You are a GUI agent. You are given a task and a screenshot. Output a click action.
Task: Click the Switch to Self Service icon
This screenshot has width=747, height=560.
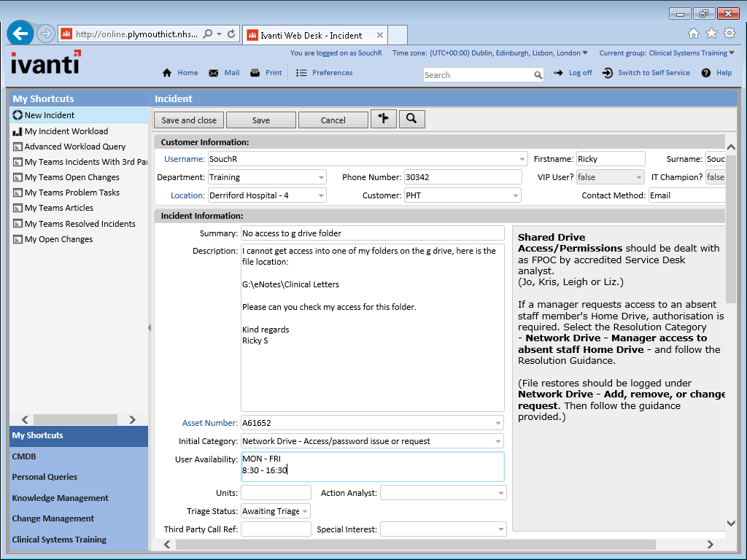tap(608, 73)
